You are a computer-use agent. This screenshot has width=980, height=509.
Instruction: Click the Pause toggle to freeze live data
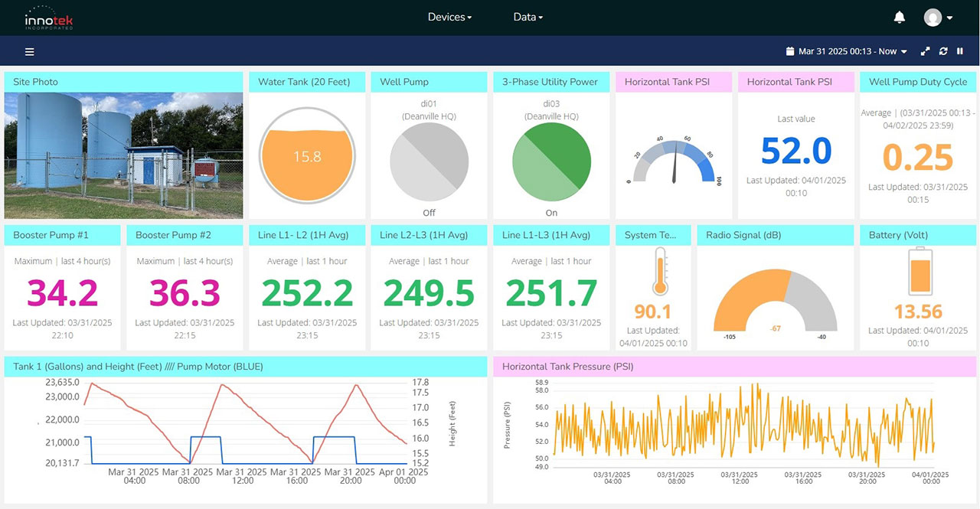tap(960, 51)
